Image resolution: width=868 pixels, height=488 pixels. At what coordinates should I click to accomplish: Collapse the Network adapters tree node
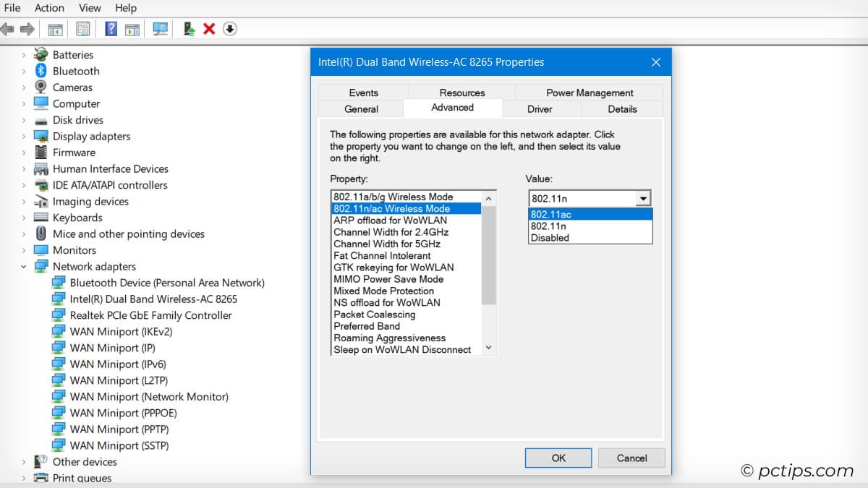tap(24, 267)
